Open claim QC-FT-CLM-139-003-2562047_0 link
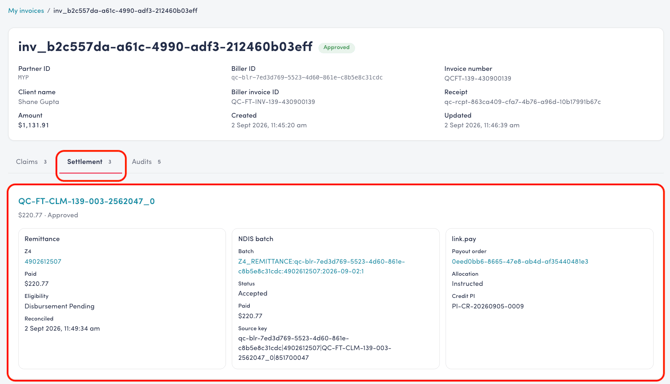This screenshot has height=384, width=670. [x=86, y=201]
